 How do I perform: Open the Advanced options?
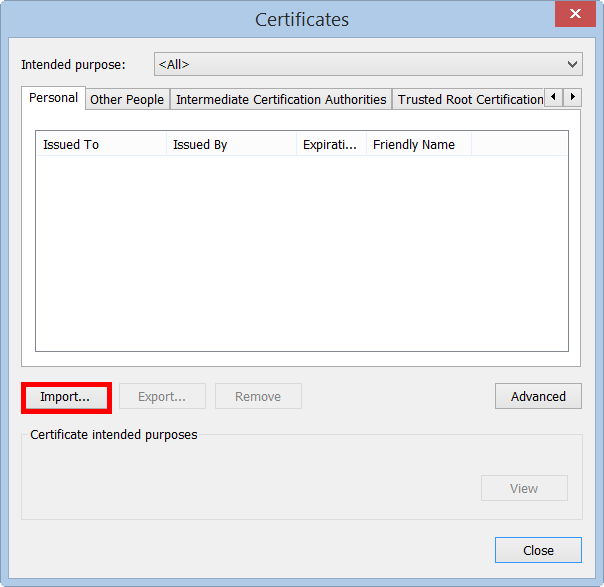(x=538, y=397)
